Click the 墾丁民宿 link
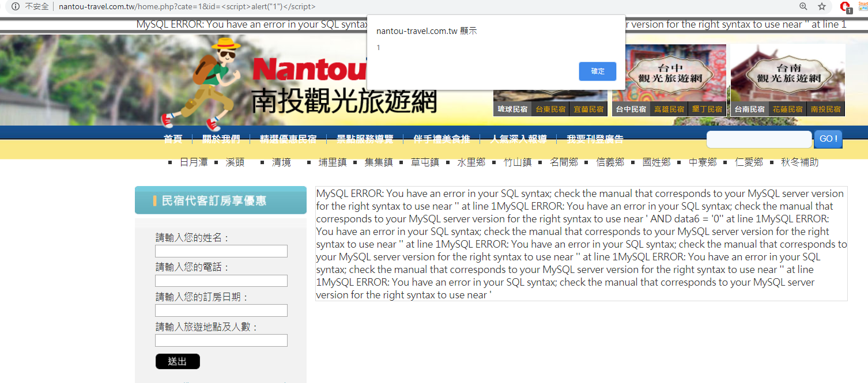 pos(707,109)
